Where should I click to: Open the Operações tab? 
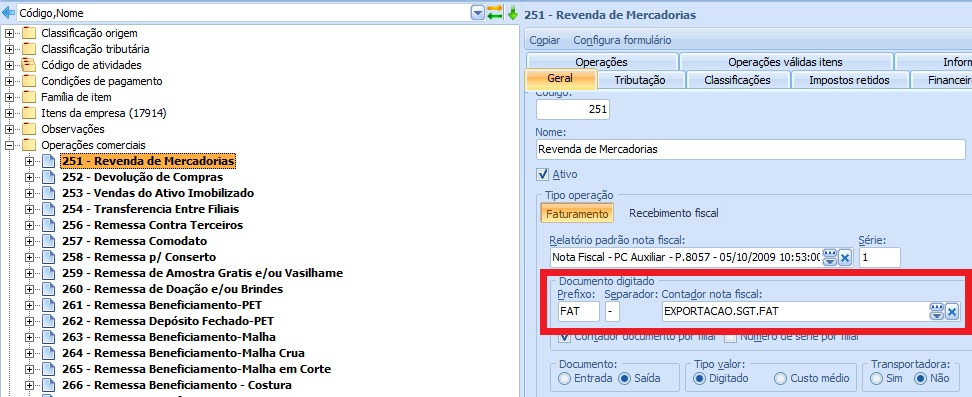coord(601,62)
